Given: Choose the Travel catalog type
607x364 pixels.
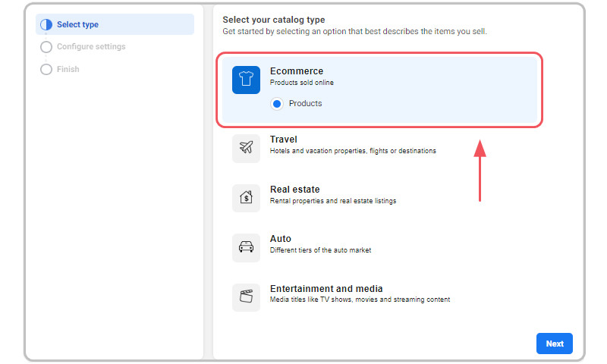Looking at the screenshot, I should pos(283,140).
